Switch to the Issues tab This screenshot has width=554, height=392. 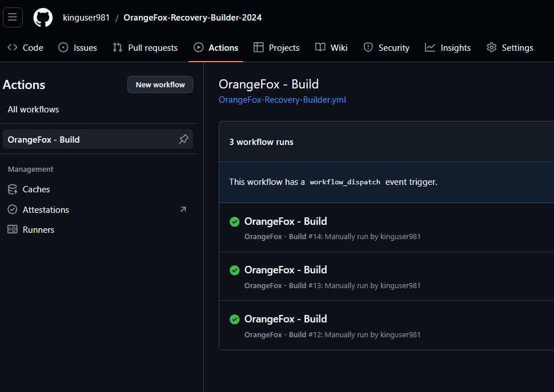click(x=78, y=47)
